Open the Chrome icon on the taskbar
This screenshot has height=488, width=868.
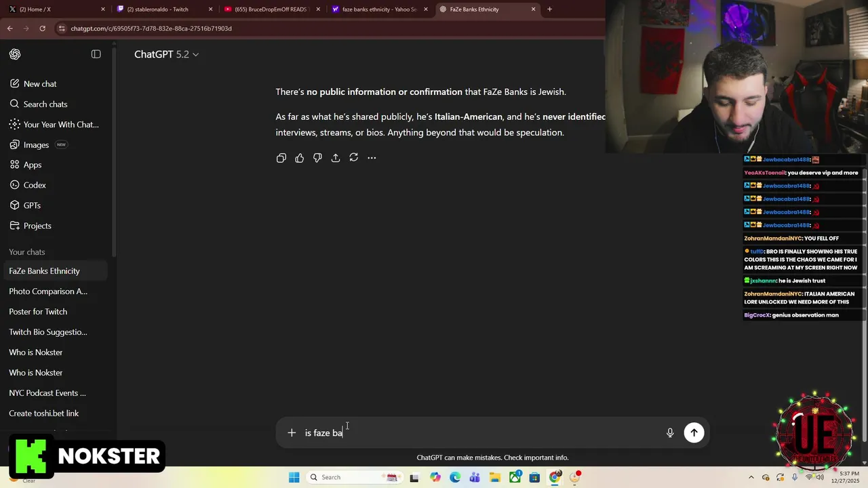point(555,477)
